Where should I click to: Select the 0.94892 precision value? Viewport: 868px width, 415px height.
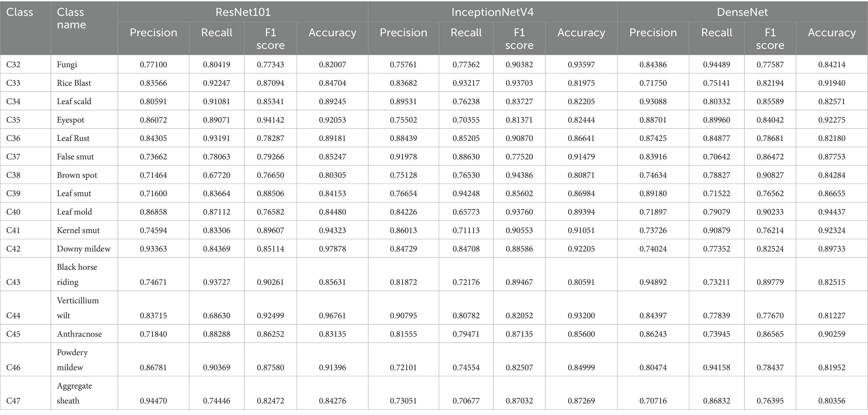pos(653,282)
